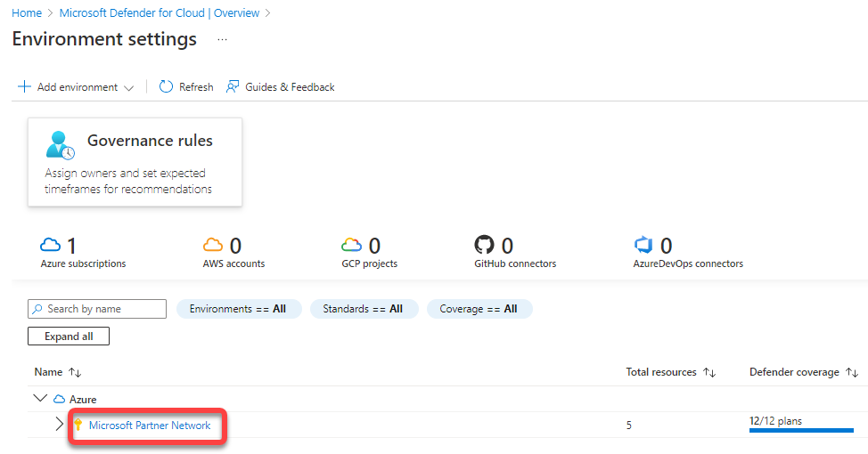Image resolution: width=868 pixels, height=454 pixels.
Task: Go to Microsoft Defender for Cloud Overview breadcrumb
Action: 160,12
